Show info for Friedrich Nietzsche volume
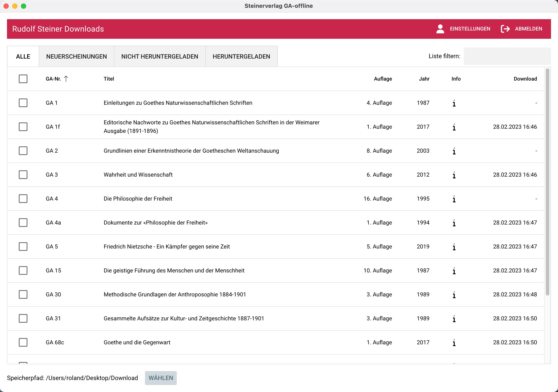558x392 pixels. pos(454,247)
